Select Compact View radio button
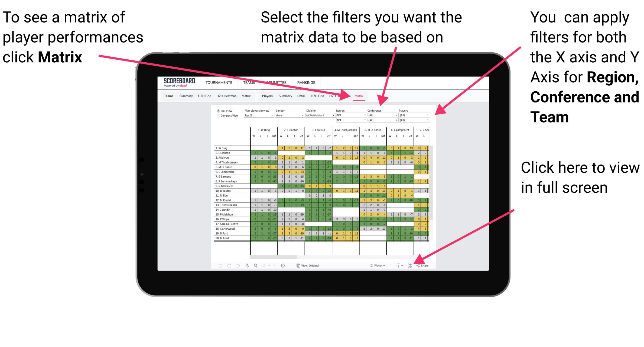 pyautogui.click(x=215, y=119)
